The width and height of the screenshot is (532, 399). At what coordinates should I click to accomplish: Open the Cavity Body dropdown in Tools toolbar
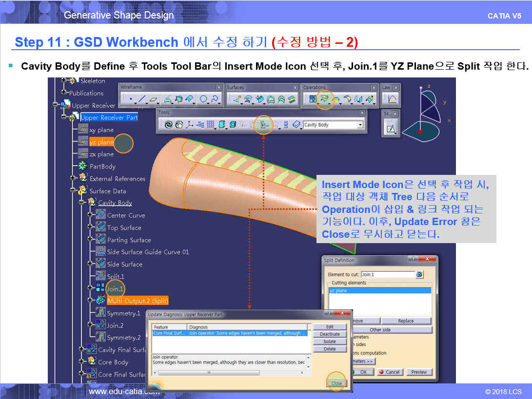coord(360,125)
